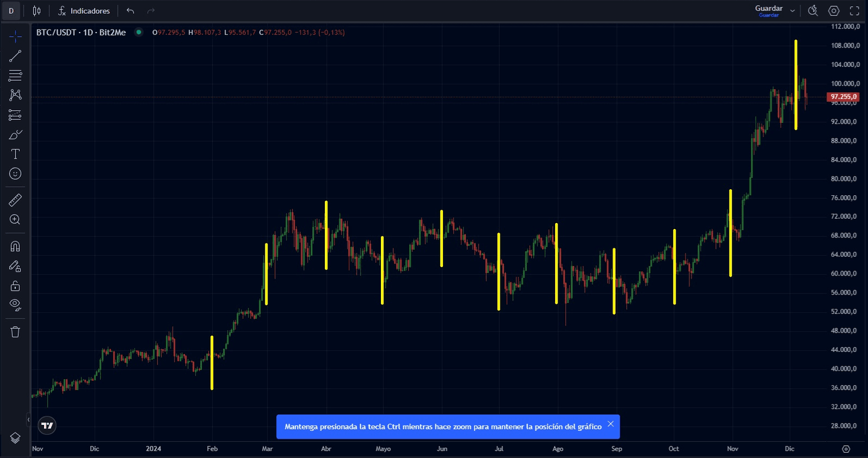Click the trash icon to remove drawings
The image size is (868, 458).
(x=15, y=331)
